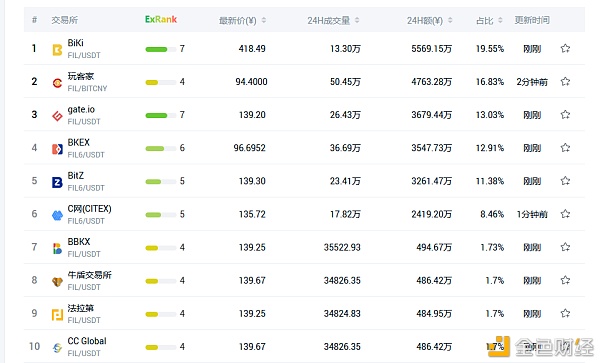Click the BKEX exchange logo icon
600x363 pixels.
tap(57, 149)
